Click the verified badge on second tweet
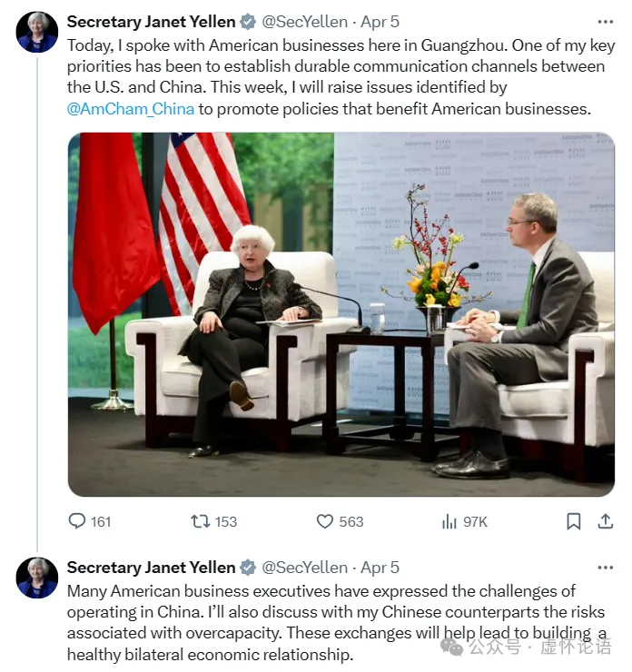The image size is (632, 672). (x=248, y=568)
